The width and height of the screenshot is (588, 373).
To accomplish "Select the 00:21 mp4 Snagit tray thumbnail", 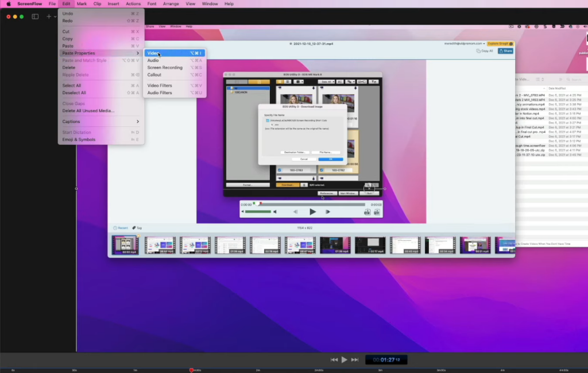I will click(475, 245).
